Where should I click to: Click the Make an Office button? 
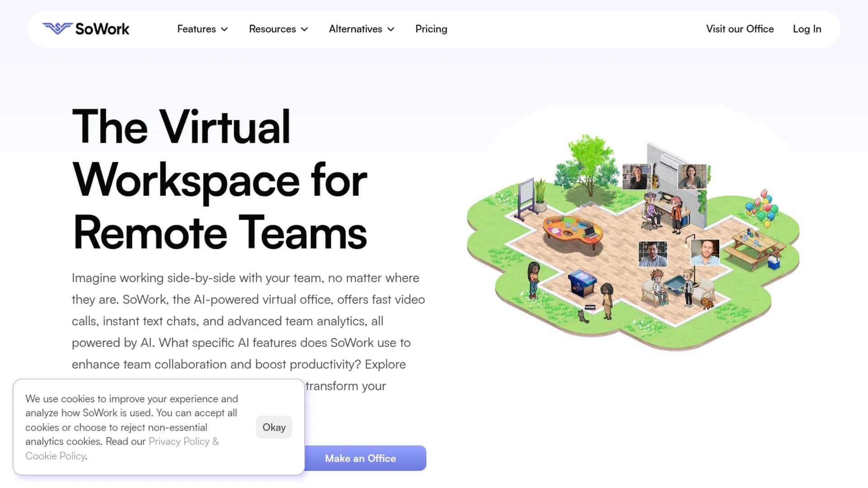point(365,458)
